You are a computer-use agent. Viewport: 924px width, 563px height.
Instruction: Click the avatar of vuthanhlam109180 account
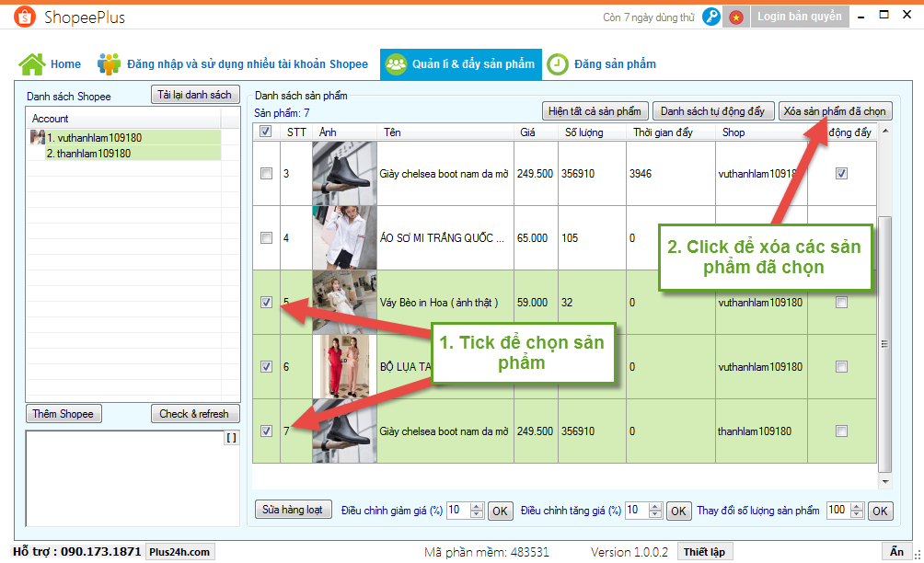(x=38, y=138)
